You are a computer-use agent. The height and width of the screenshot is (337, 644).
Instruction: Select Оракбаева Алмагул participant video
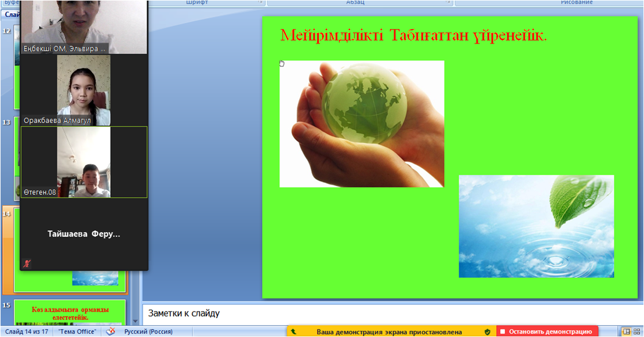pos(83,90)
